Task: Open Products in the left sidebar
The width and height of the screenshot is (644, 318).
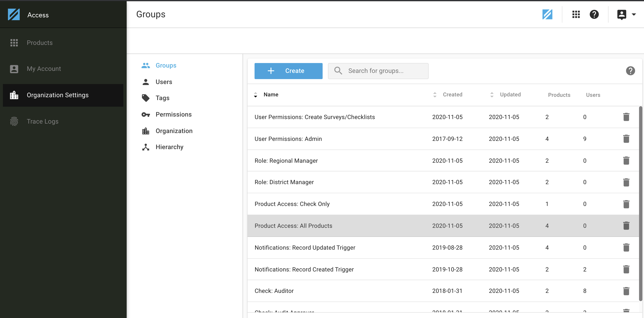Action: [63, 43]
